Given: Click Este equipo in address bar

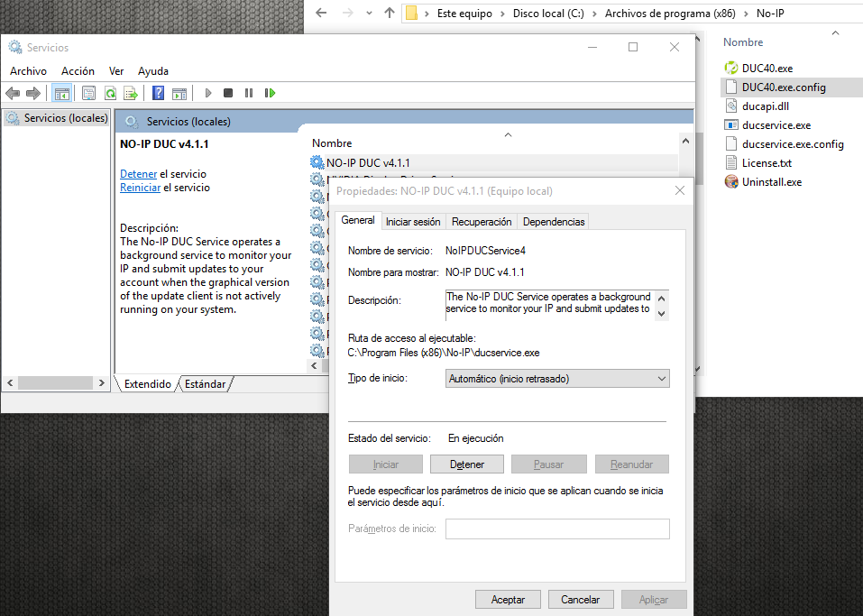Looking at the screenshot, I should click(x=464, y=14).
